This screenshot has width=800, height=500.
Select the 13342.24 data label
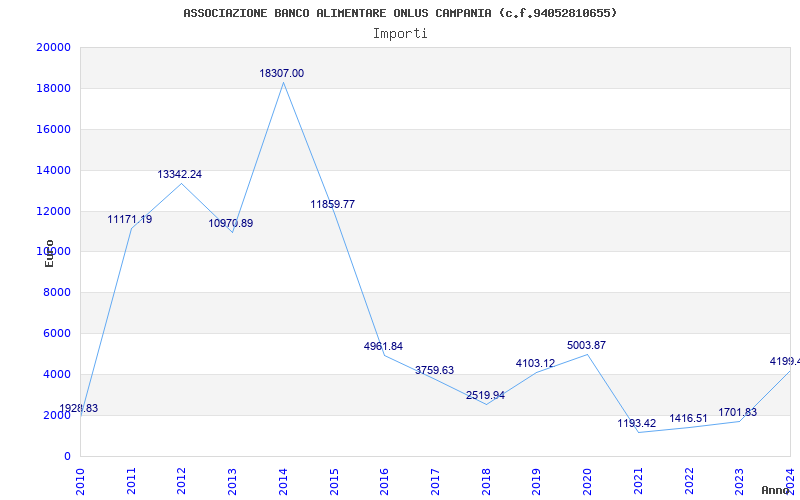tap(180, 174)
